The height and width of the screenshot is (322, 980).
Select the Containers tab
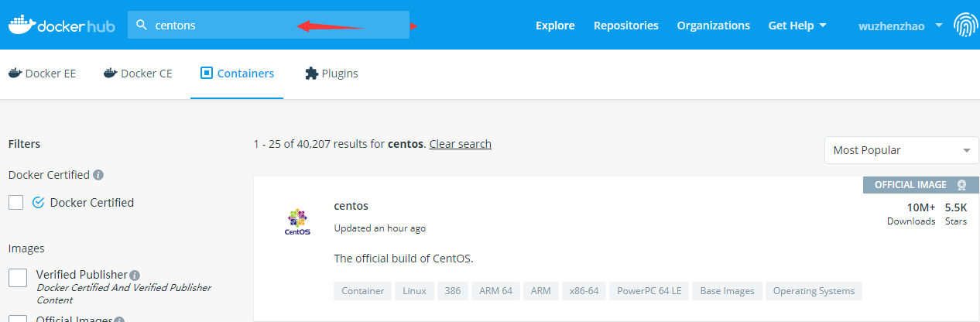(237, 74)
